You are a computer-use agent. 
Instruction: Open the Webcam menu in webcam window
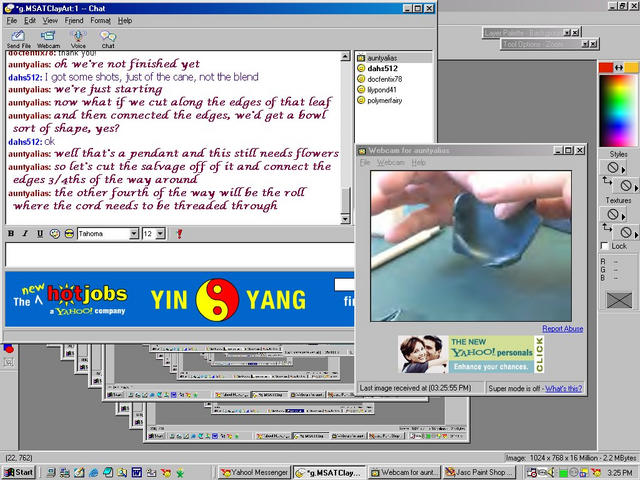click(x=390, y=162)
